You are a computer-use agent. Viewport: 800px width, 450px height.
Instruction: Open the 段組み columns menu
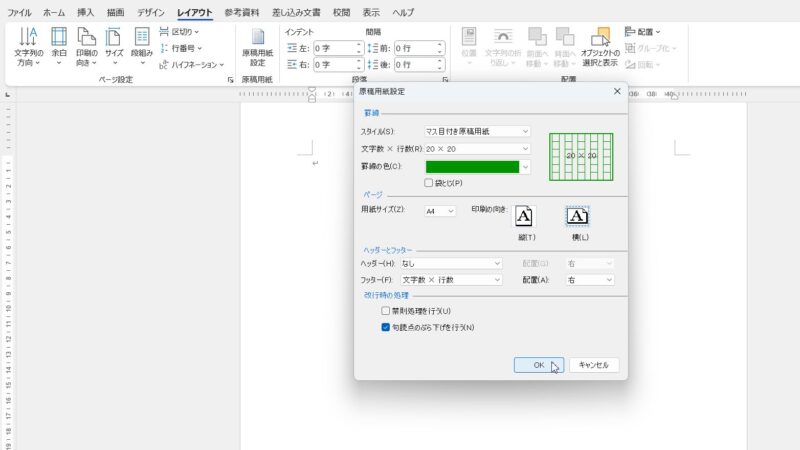tap(142, 47)
